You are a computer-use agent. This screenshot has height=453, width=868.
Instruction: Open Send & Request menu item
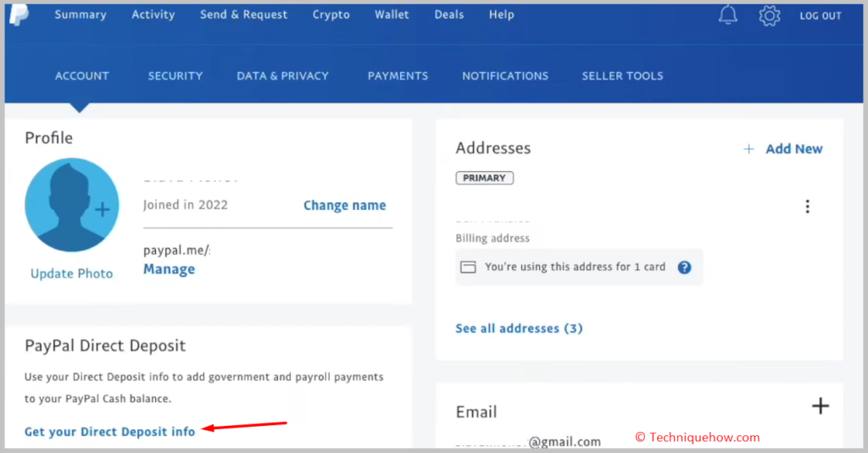point(243,15)
